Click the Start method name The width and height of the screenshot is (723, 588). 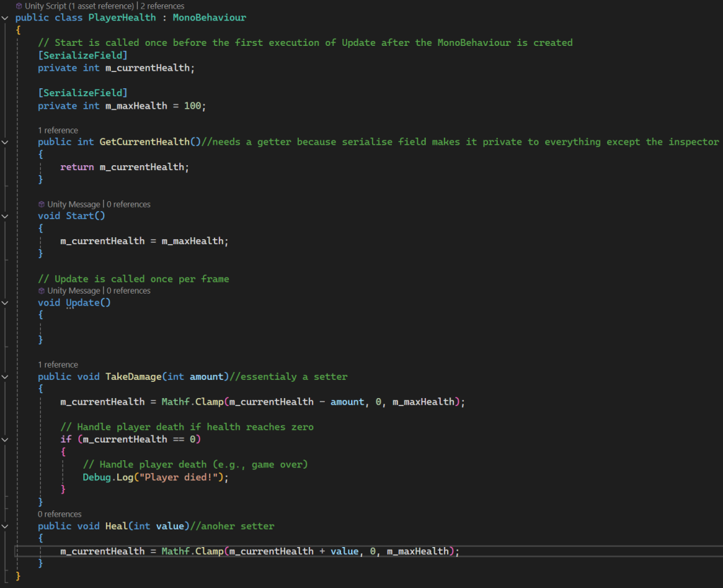(80, 216)
